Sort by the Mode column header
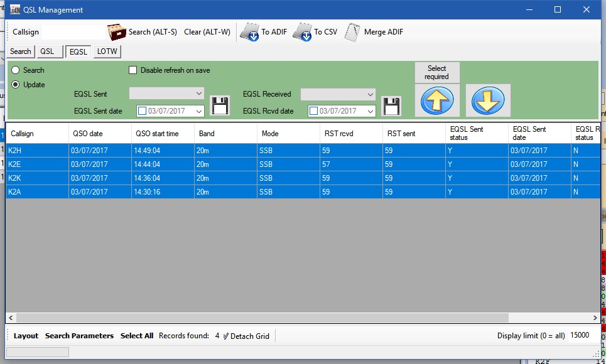 (288, 133)
